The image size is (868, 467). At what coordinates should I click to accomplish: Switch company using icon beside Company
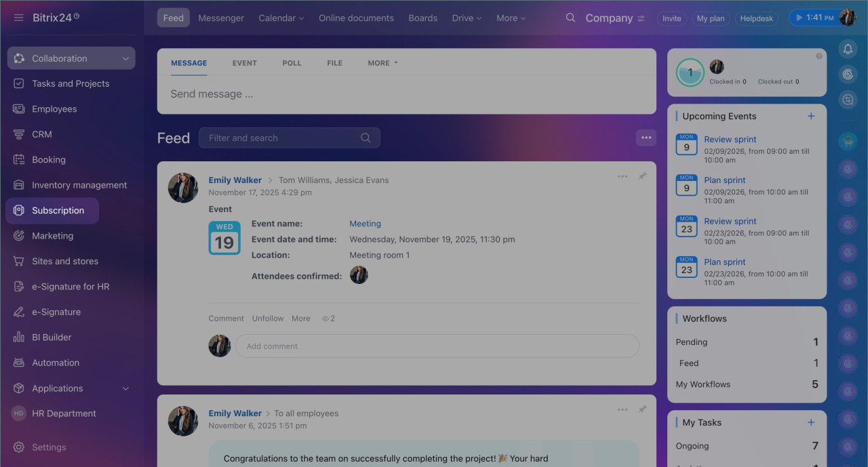pos(641,19)
